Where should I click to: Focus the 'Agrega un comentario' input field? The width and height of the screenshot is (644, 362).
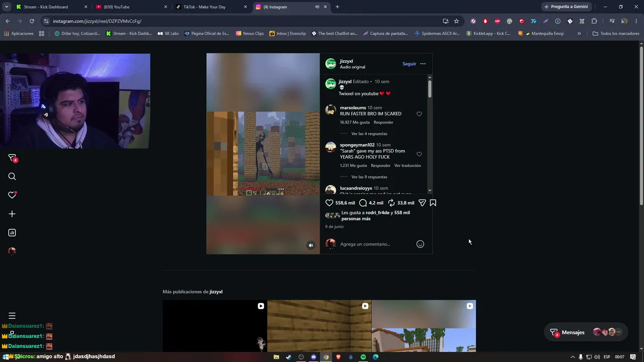point(375,244)
